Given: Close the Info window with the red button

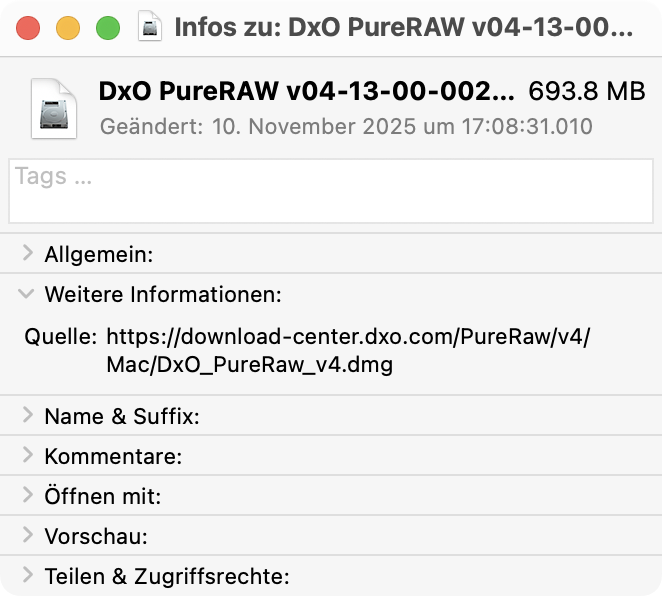Looking at the screenshot, I should (x=28, y=28).
